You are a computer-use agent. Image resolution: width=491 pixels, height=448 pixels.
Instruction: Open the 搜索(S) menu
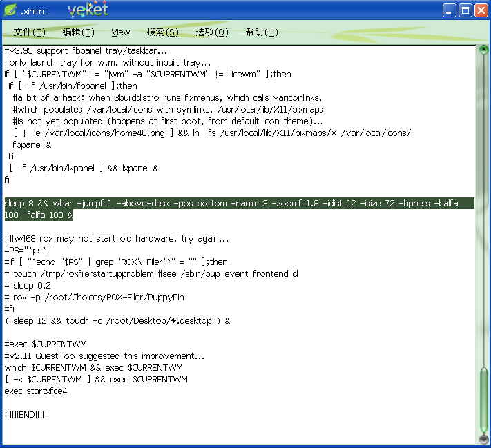tap(163, 32)
